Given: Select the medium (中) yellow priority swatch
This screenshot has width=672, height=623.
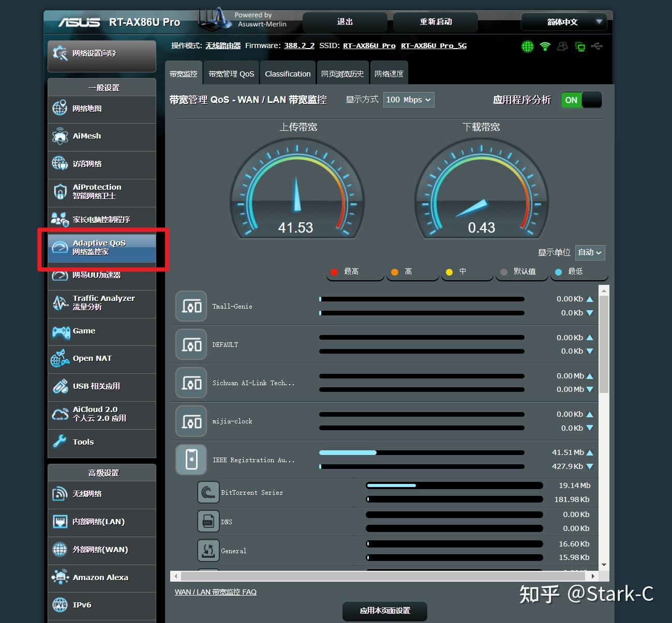Looking at the screenshot, I should (x=449, y=272).
